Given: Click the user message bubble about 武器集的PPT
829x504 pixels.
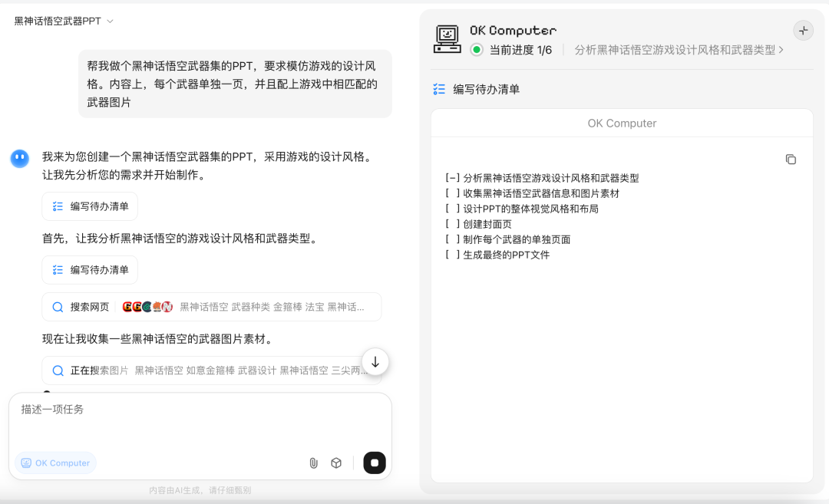Looking at the screenshot, I should (236, 84).
